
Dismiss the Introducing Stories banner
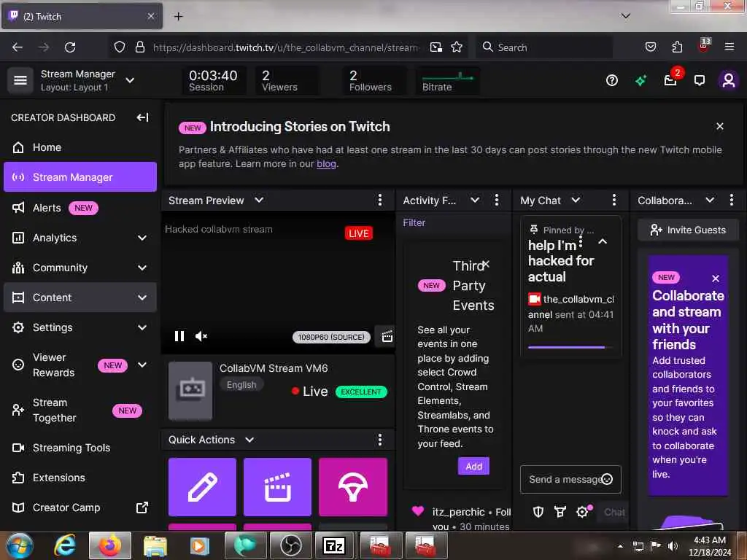(720, 126)
